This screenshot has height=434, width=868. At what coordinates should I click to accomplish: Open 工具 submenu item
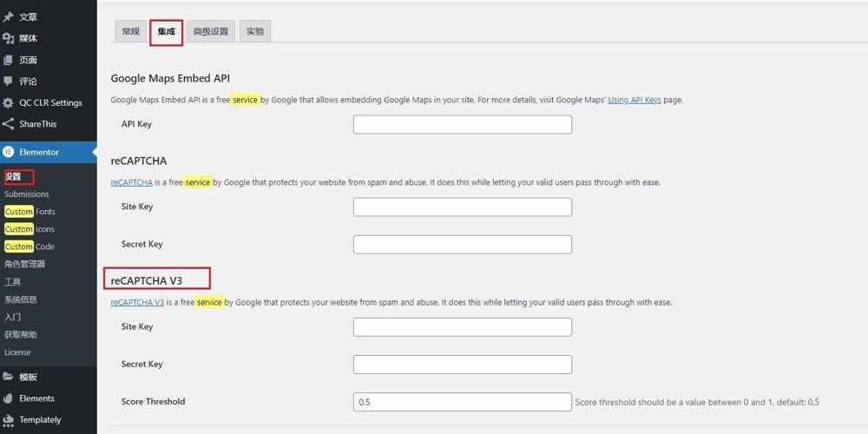(13, 282)
